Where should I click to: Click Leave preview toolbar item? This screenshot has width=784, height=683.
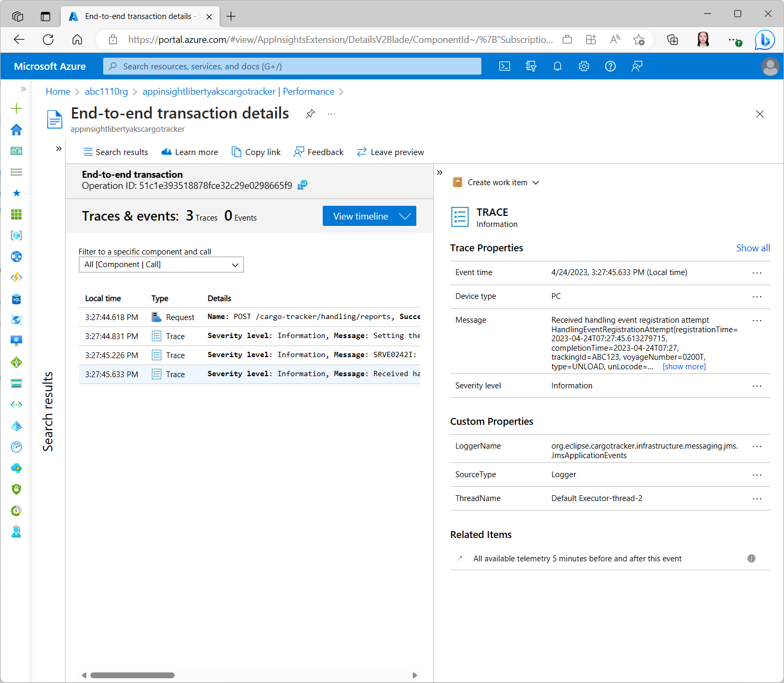pyautogui.click(x=390, y=152)
